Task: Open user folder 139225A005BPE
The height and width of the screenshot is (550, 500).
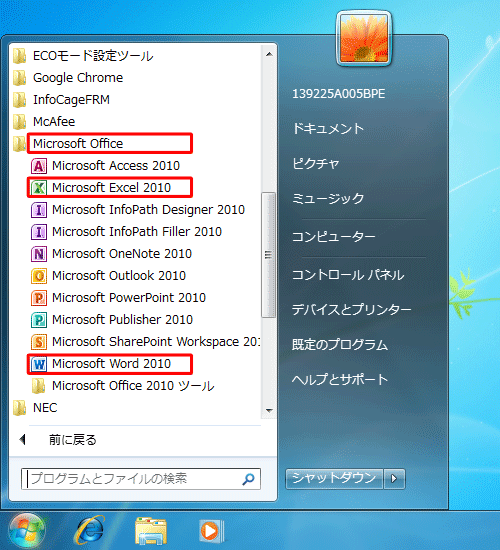Action: 339,94
